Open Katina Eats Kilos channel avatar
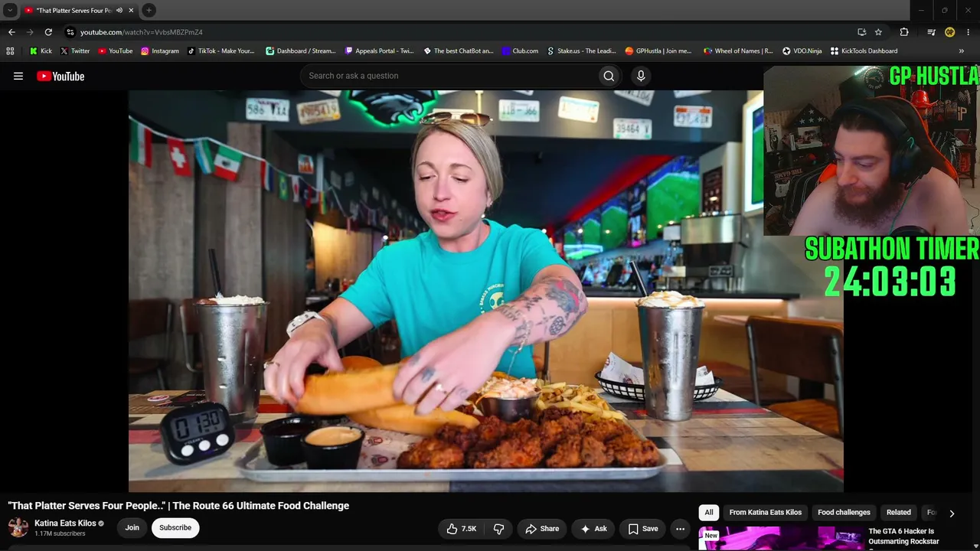Image resolution: width=980 pixels, height=551 pixels. [x=18, y=527]
